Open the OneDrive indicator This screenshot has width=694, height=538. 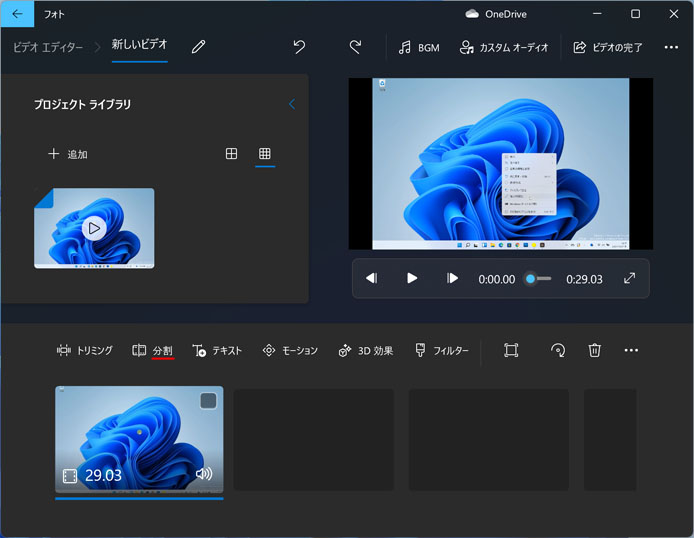(x=496, y=14)
